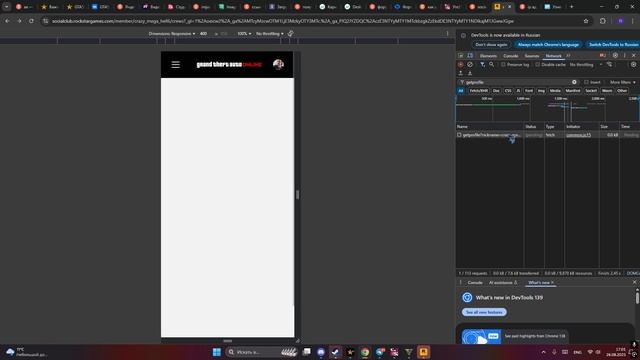The width and height of the screenshot is (640, 360).
Task: Expand the More filters dropdown
Action: pos(622,82)
